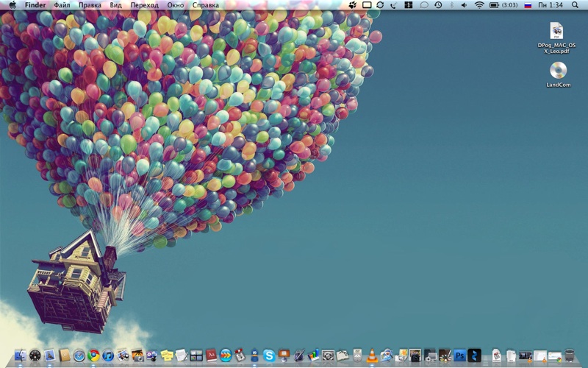Open LandCom disc on desktop

tap(559, 74)
